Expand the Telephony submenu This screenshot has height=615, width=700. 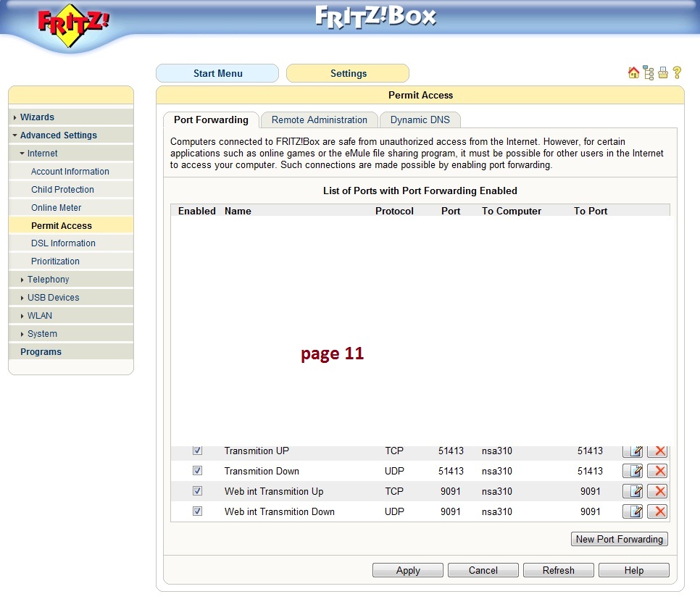tap(71, 280)
